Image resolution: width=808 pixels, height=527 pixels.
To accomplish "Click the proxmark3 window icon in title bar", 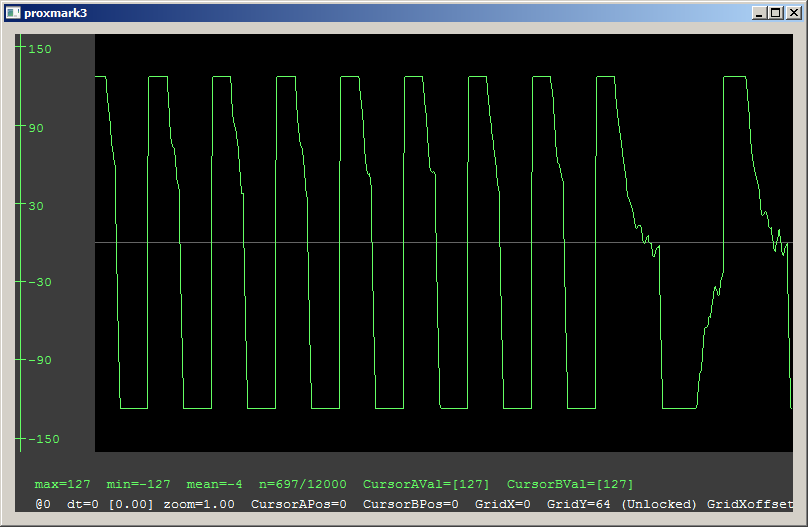I will click(13, 13).
